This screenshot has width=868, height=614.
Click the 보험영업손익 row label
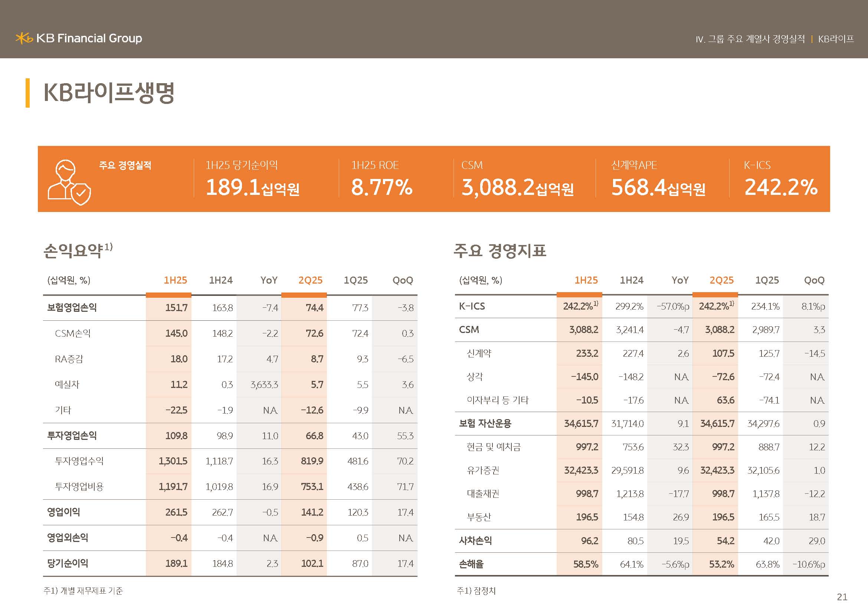72,307
